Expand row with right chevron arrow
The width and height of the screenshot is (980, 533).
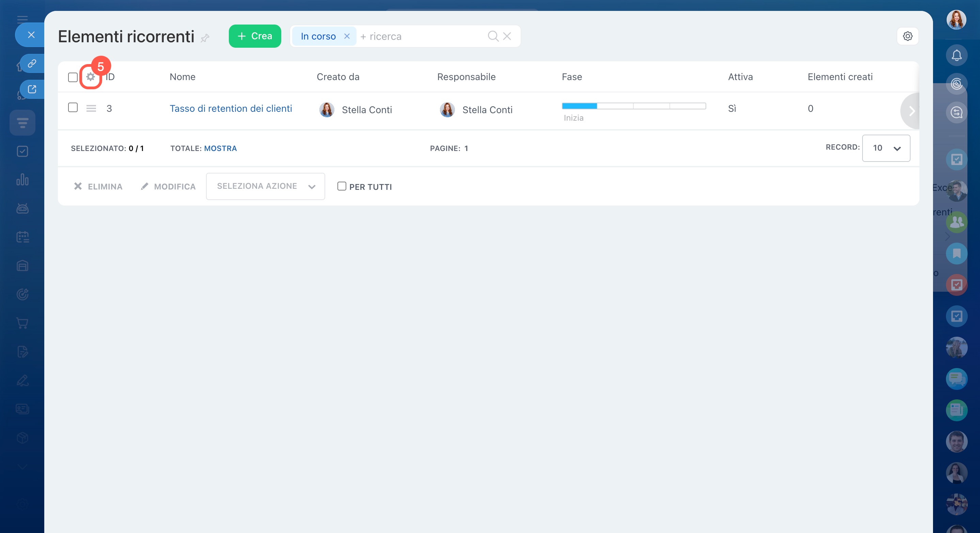pos(912,111)
